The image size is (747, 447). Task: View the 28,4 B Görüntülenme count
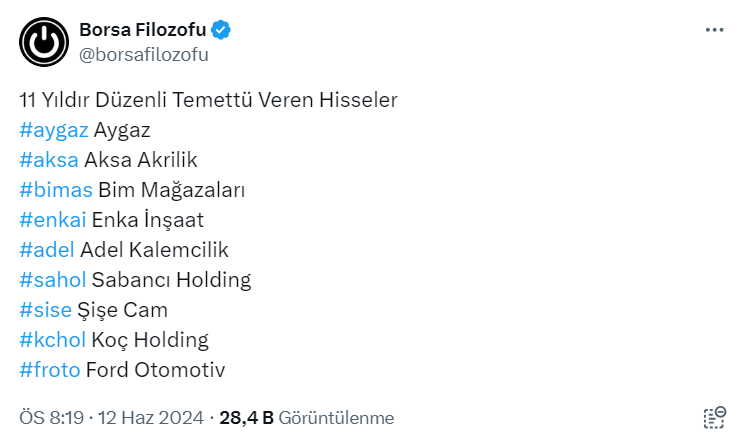click(x=306, y=418)
